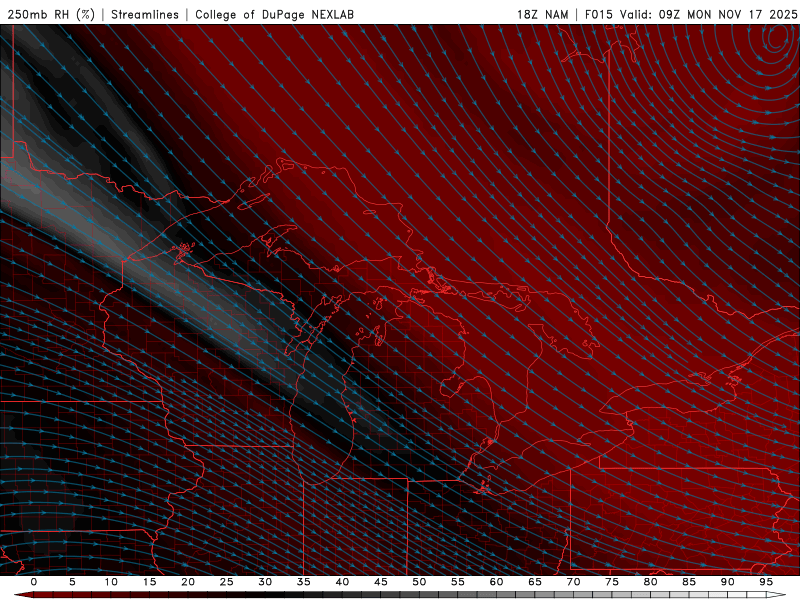
Task: Click the streamline circulation center swirl
Action: pyautogui.click(x=778, y=37)
